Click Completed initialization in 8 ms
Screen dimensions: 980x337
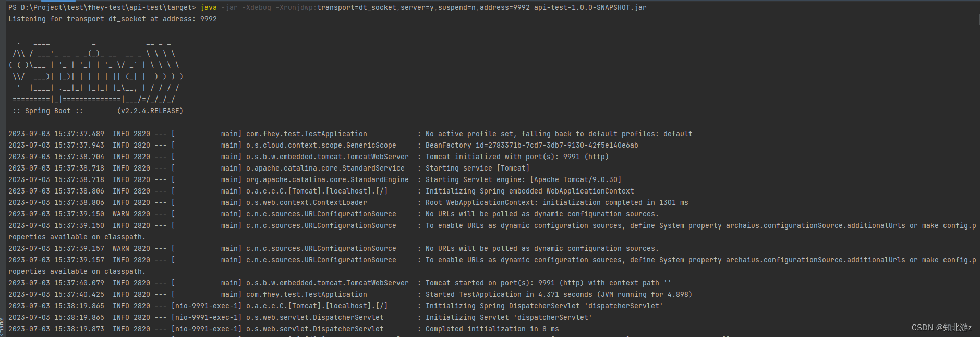[x=492, y=329]
